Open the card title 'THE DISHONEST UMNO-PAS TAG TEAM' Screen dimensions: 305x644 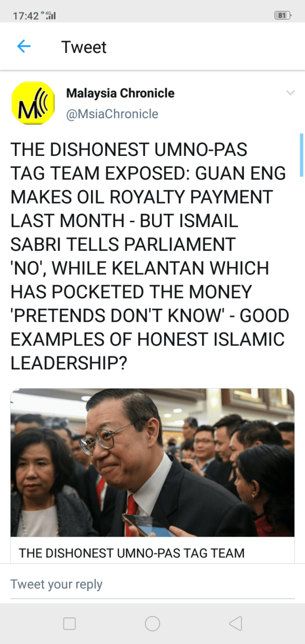[x=132, y=553]
